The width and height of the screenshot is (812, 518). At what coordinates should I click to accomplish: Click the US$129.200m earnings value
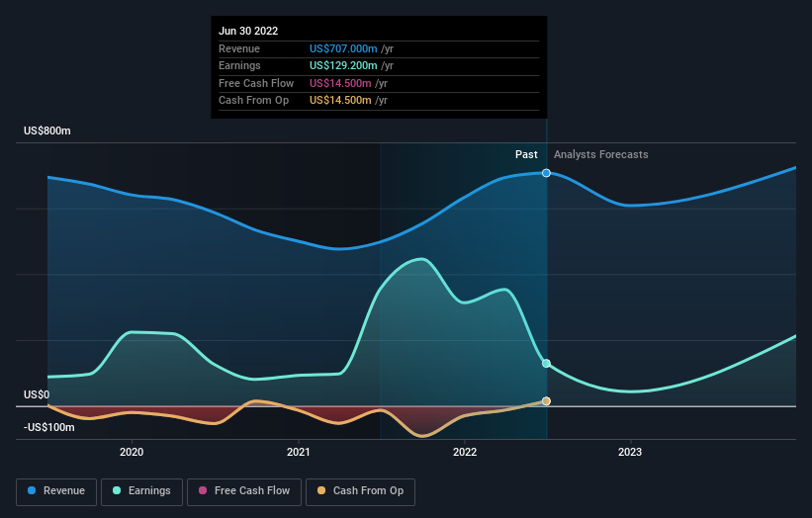[x=343, y=65]
